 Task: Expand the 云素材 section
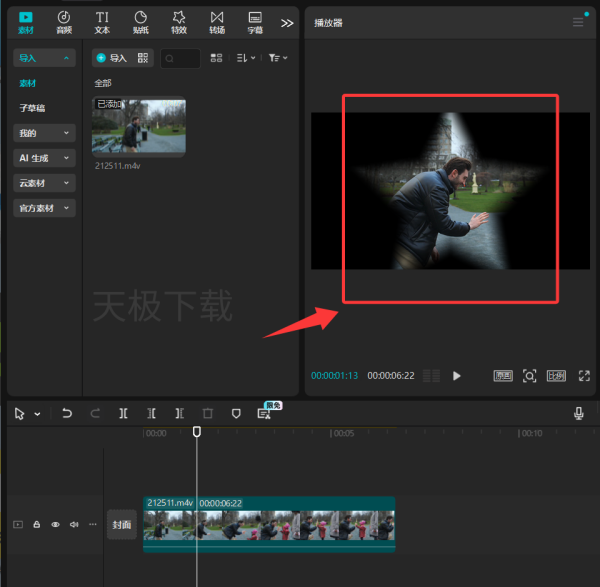pos(44,183)
